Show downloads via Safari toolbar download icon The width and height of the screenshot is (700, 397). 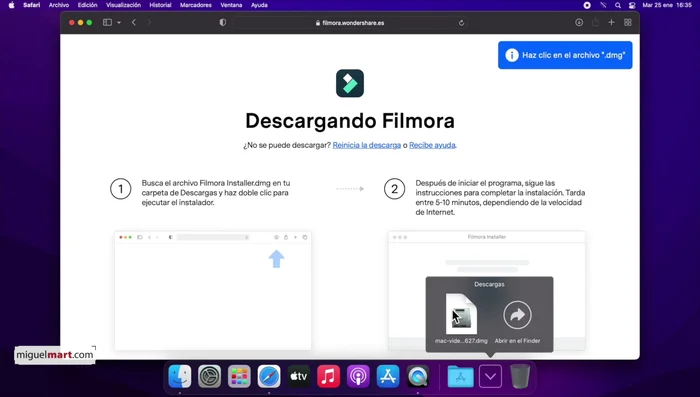tap(579, 22)
